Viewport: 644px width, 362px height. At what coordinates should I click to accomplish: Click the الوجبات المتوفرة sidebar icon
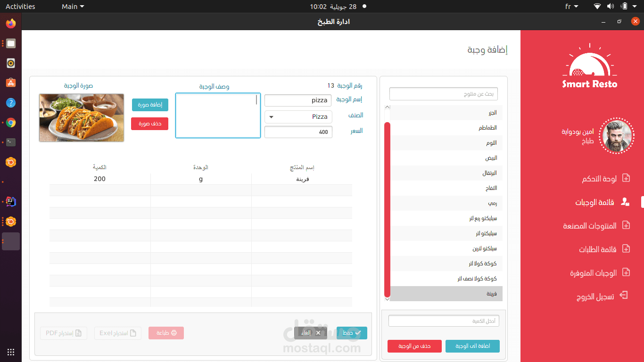point(626,272)
